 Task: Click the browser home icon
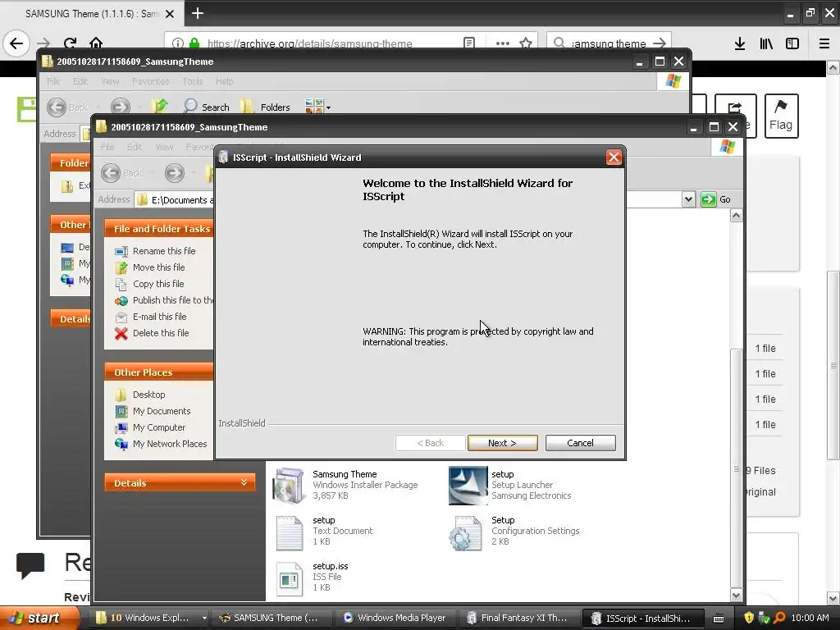click(96, 43)
